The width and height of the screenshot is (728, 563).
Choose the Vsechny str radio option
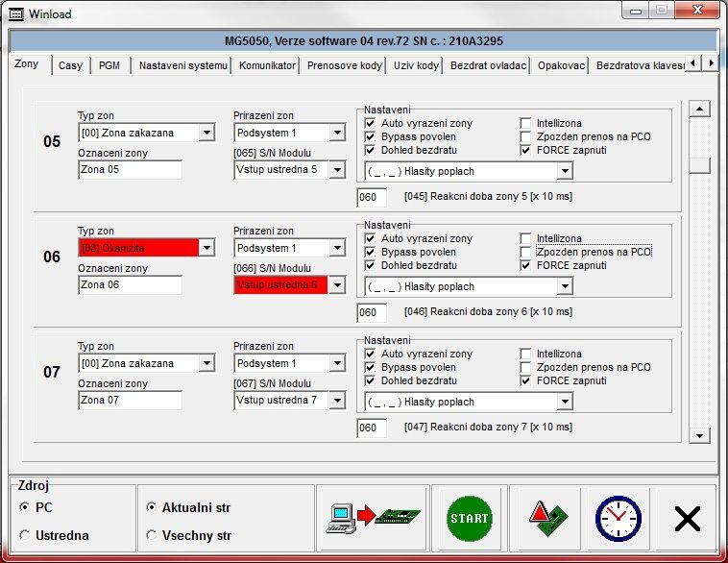coord(151,535)
